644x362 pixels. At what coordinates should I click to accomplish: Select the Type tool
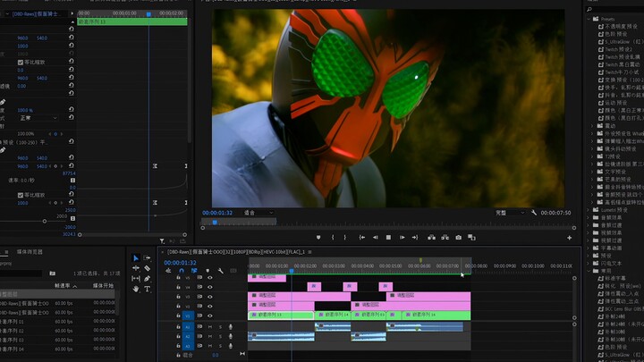point(147,289)
